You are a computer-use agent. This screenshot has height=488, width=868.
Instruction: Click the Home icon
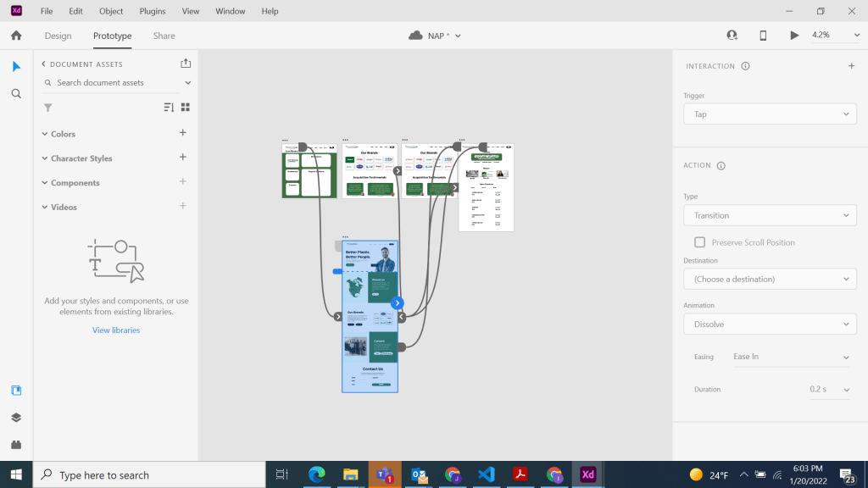point(16,36)
